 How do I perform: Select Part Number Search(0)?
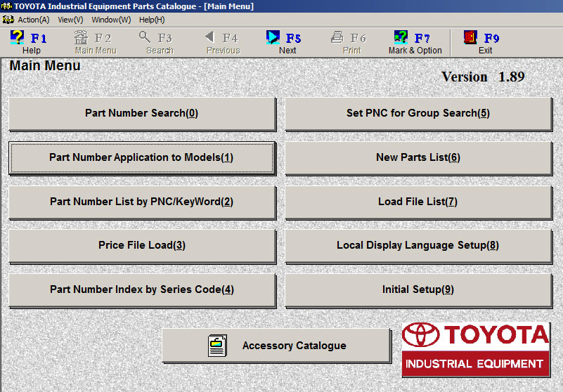[142, 113]
